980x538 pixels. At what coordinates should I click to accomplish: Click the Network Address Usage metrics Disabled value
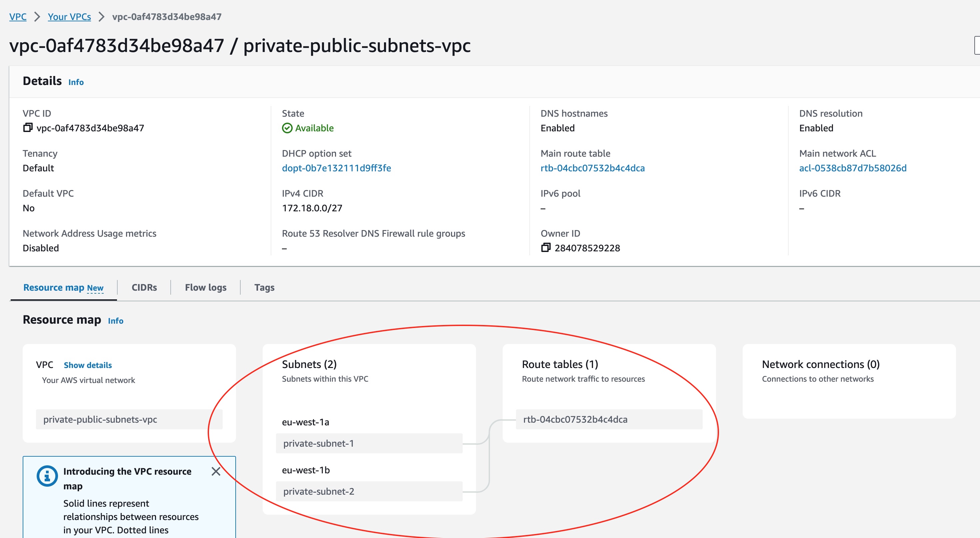tap(41, 248)
